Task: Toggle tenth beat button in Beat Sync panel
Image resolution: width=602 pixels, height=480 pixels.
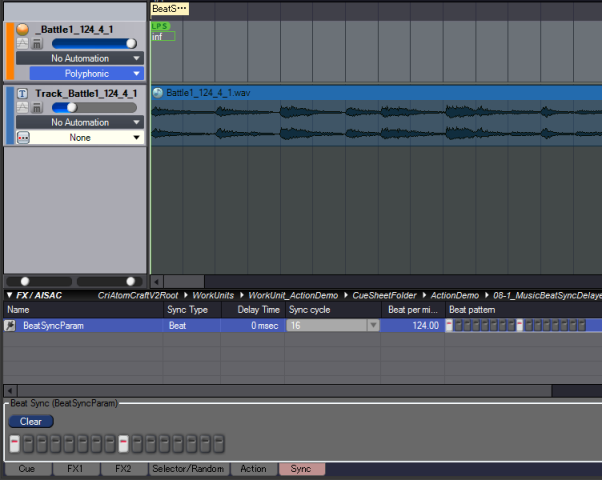Action: (x=137, y=444)
